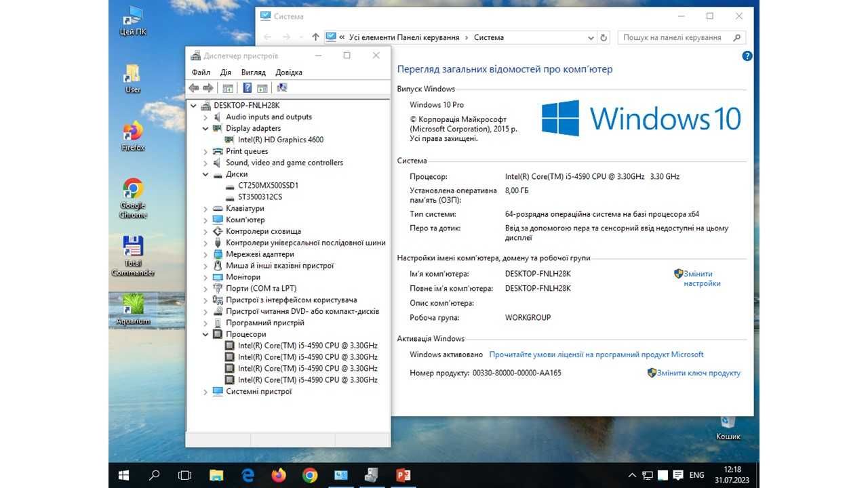Select Комп'ютер category in device tree

(245, 220)
